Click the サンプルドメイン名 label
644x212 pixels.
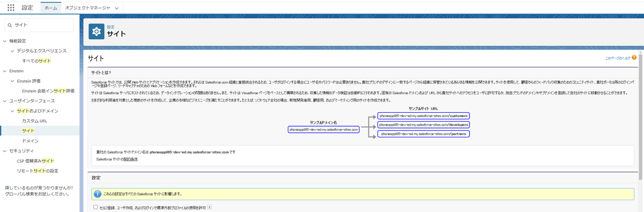click(x=324, y=122)
